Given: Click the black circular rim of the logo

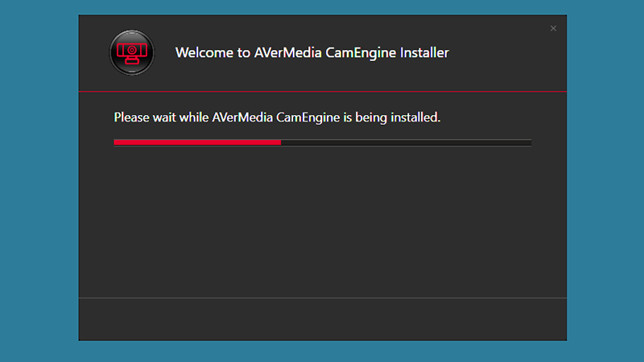Looking at the screenshot, I should (132, 32).
